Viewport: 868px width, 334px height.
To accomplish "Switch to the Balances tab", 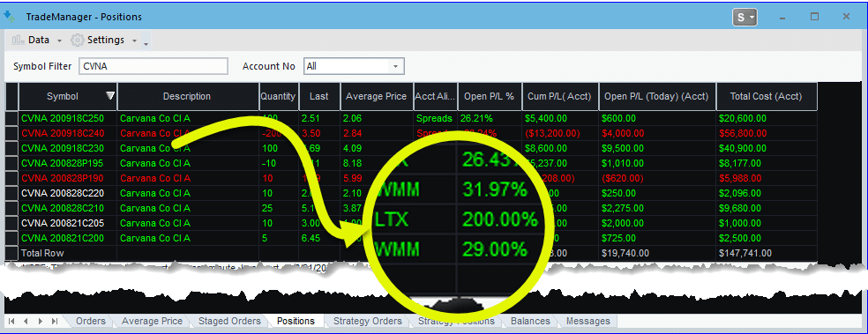I will (x=530, y=321).
